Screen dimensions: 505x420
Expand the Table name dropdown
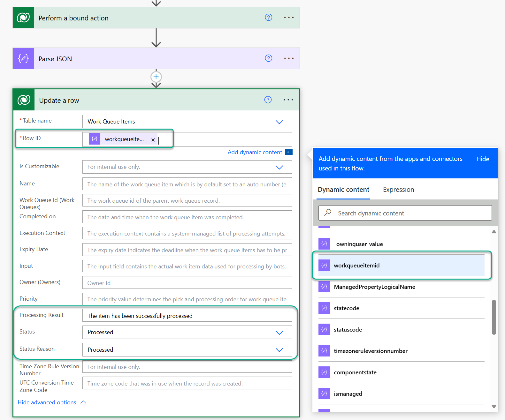279,122
